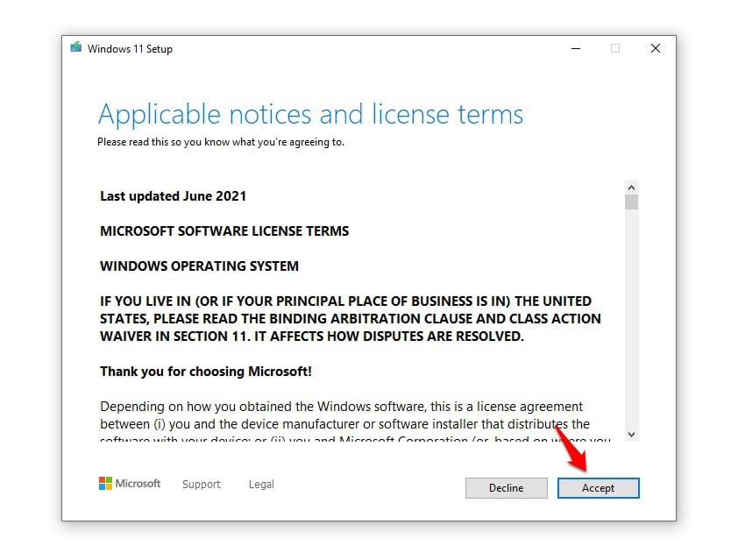Click the Windows 11 Setup title icon
The image size is (738, 560).
(x=75, y=47)
